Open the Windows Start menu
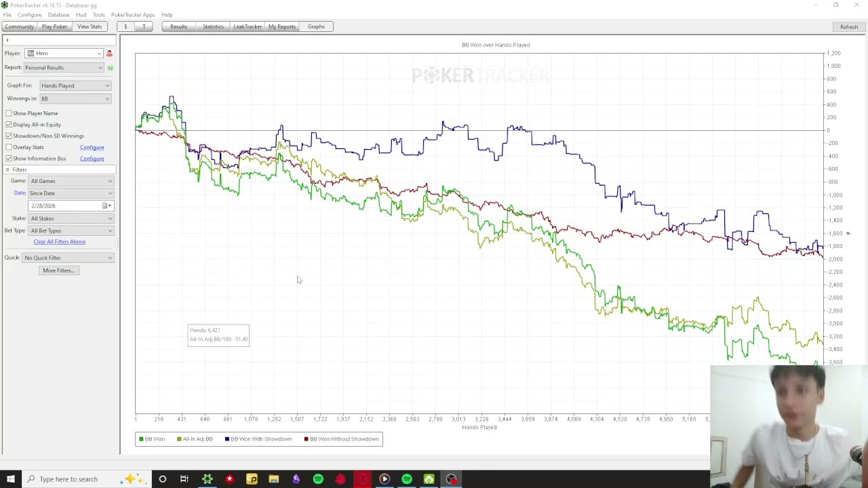The height and width of the screenshot is (488, 868). tap(10, 479)
